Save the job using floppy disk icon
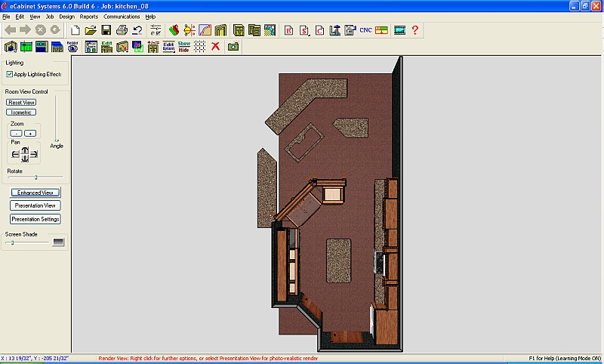The image size is (604, 364). (x=106, y=30)
